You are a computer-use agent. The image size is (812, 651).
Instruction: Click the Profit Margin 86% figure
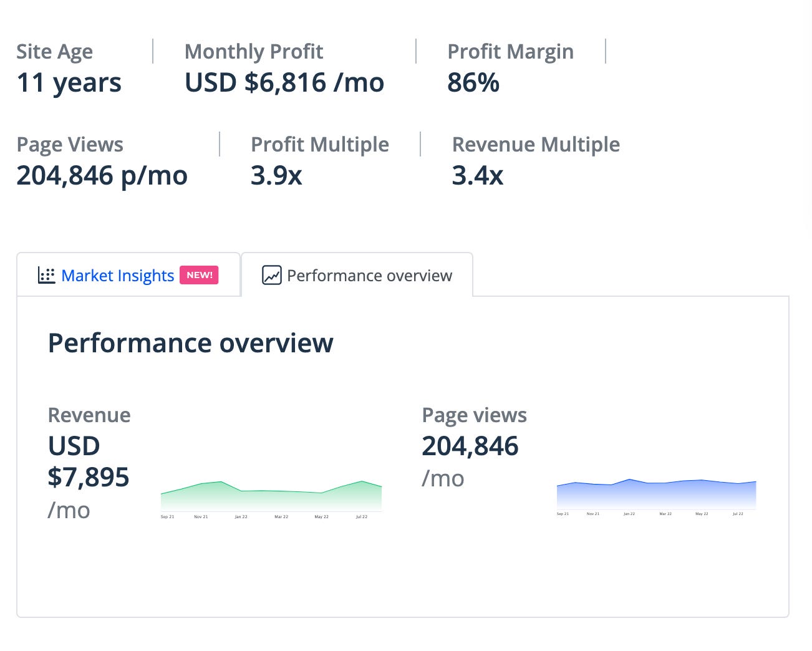click(473, 82)
